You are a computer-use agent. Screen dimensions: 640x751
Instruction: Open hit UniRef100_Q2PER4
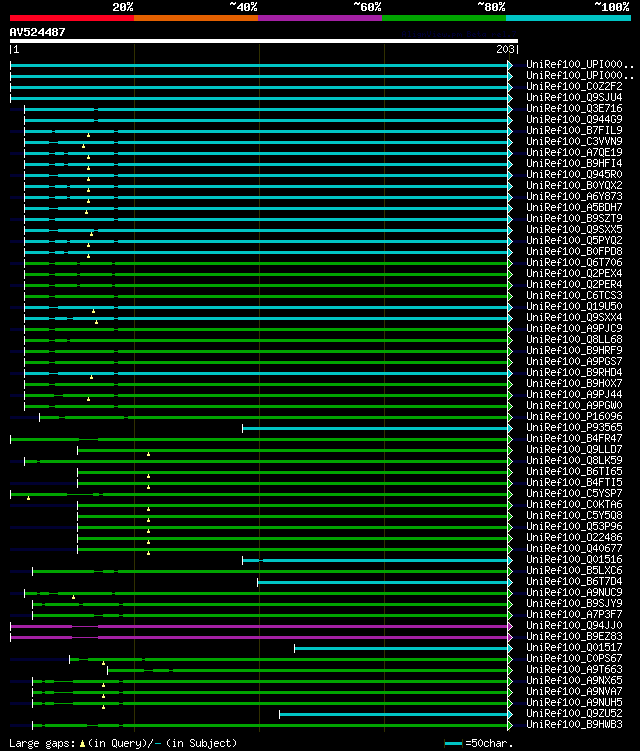[x=574, y=284]
